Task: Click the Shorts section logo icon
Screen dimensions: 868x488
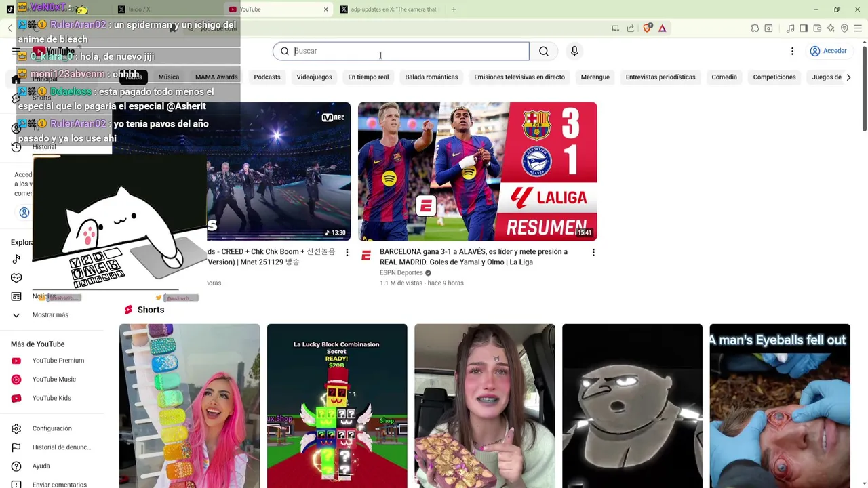Action: 128,310
